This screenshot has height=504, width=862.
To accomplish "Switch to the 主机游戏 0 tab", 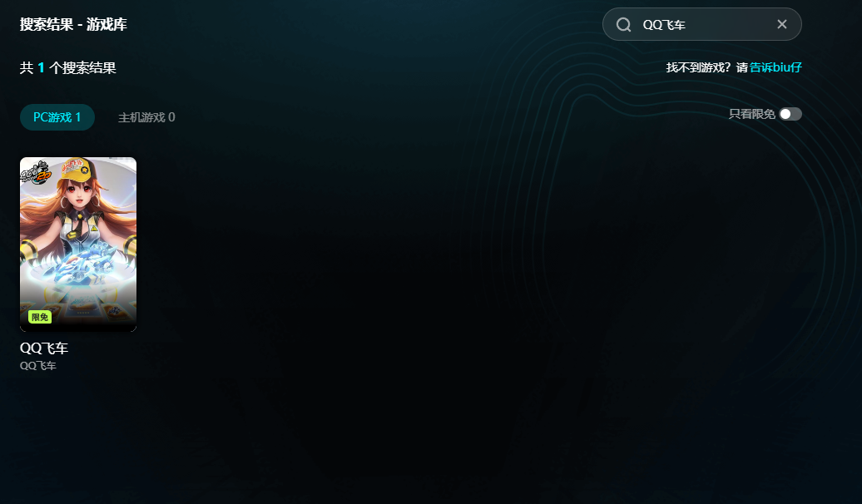I will 146,117.
